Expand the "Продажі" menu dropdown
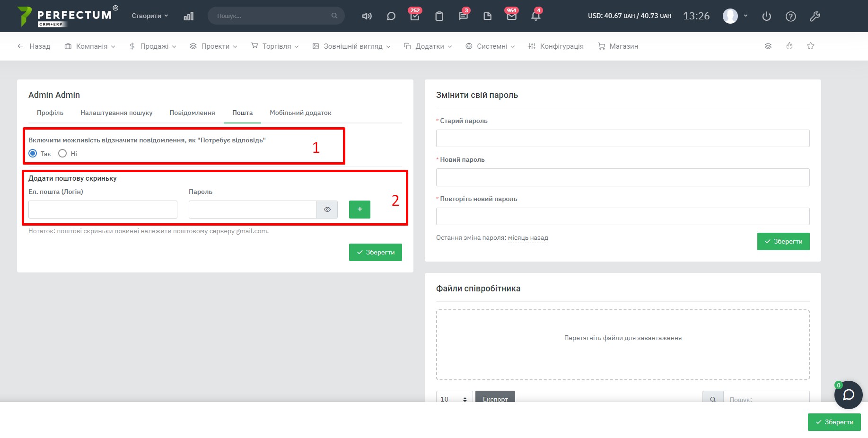The image size is (868, 438). (x=153, y=46)
